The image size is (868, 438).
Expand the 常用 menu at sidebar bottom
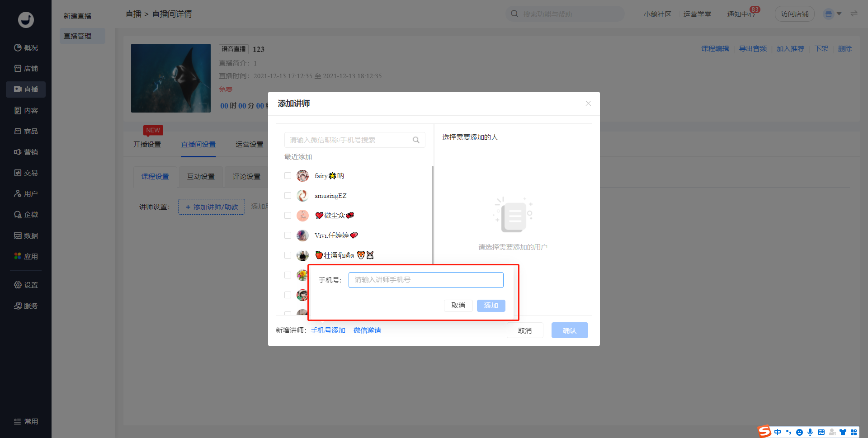pos(26,421)
